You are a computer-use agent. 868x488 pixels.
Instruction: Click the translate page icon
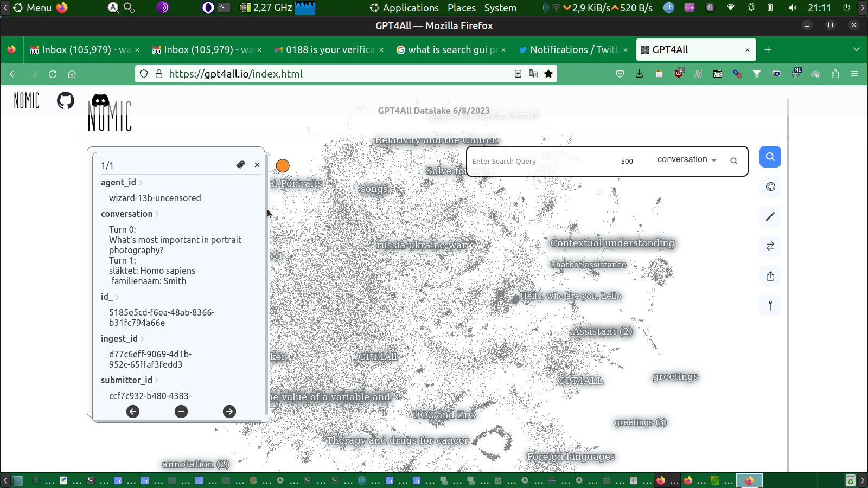[533, 74]
